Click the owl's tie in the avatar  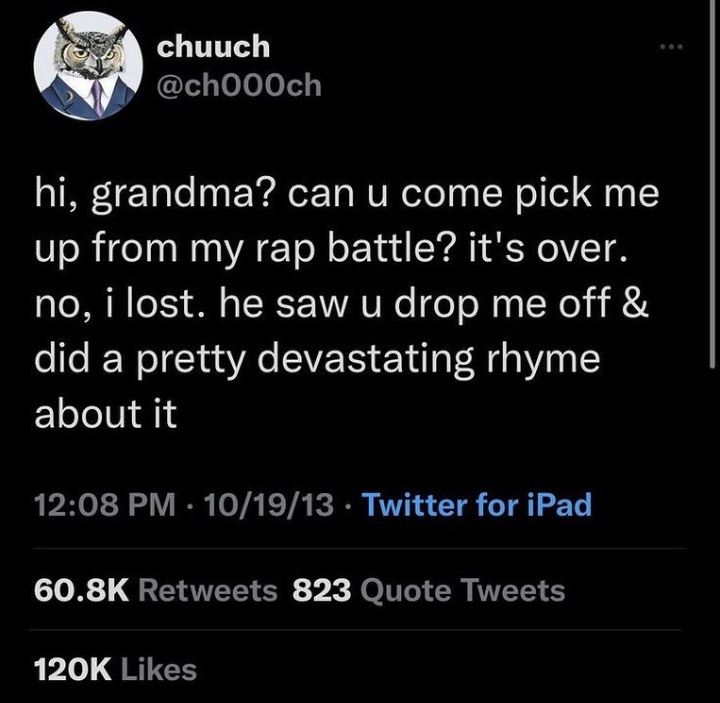point(97,95)
